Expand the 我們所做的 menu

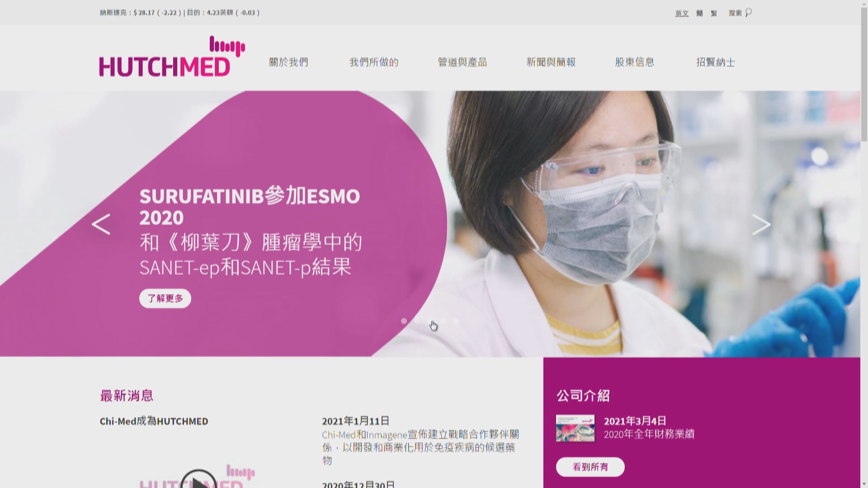pos(374,62)
